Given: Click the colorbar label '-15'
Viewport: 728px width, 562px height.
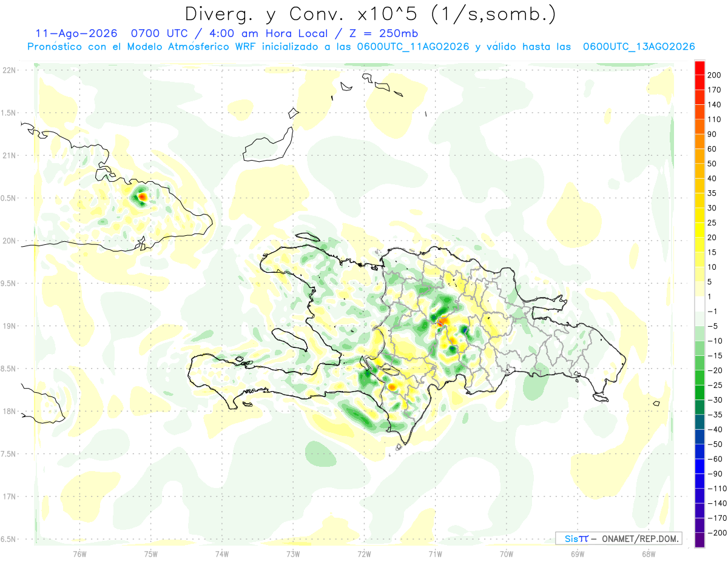Looking at the screenshot, I should 716,355.
